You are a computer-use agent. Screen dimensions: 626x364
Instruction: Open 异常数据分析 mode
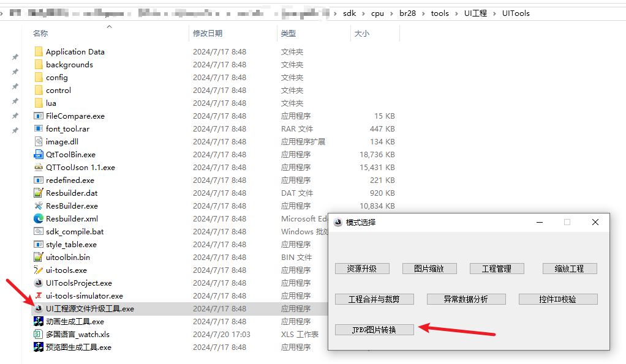coord(466,299)
